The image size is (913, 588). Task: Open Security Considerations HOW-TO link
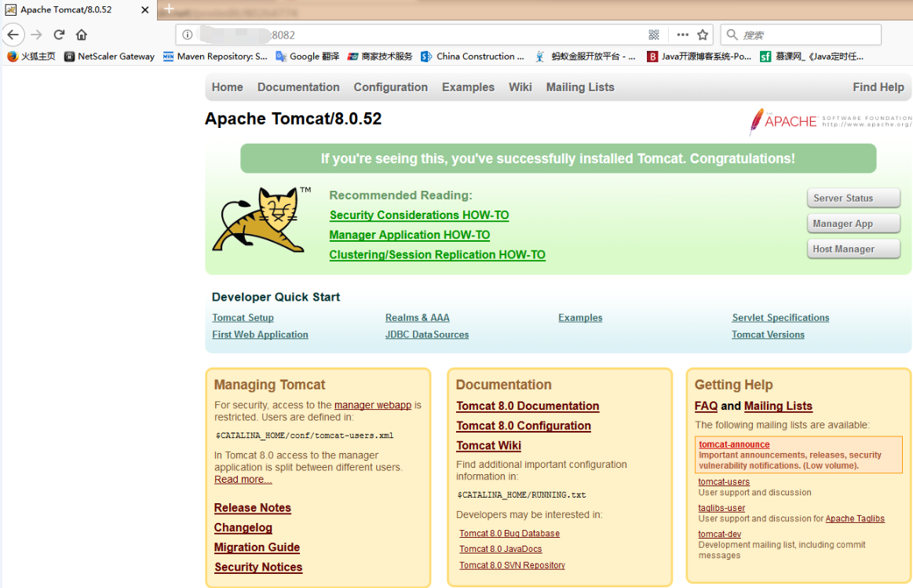419,215
